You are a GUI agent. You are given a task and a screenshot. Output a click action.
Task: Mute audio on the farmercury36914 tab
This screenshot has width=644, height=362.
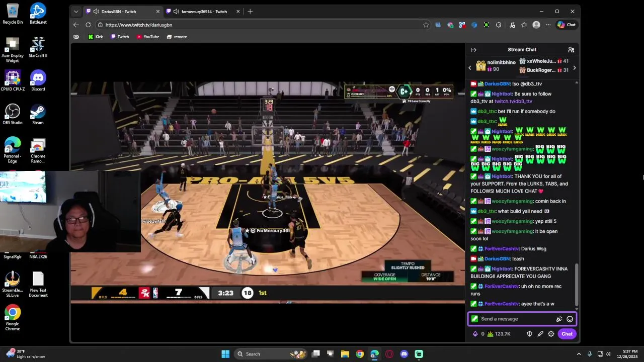tap(176, 12)
